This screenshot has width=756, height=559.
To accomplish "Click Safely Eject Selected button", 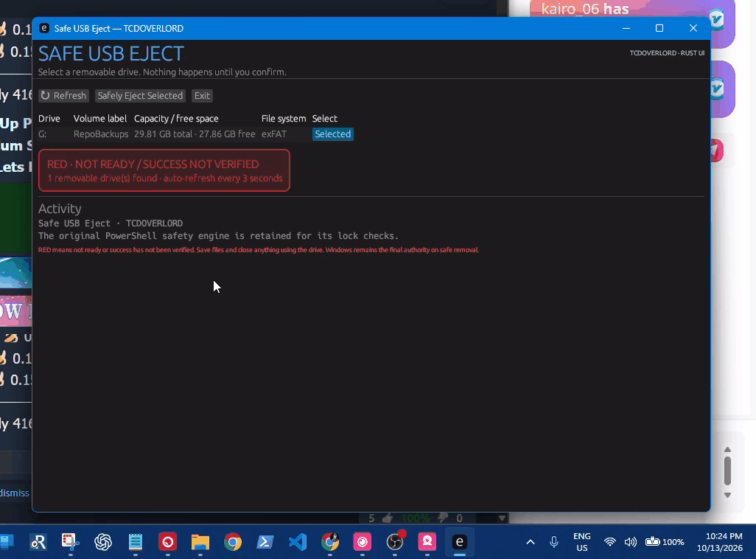I will pyautogui.click(x=140, y=96).
